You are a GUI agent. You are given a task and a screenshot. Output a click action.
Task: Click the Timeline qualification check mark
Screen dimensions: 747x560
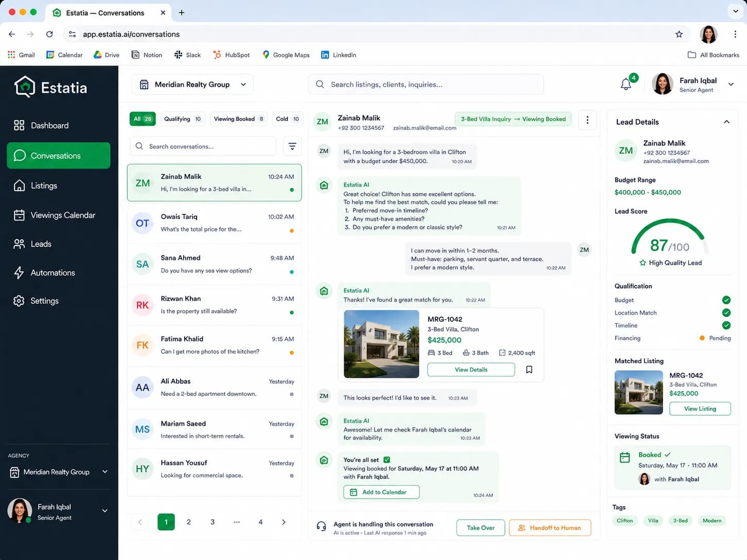726,325
